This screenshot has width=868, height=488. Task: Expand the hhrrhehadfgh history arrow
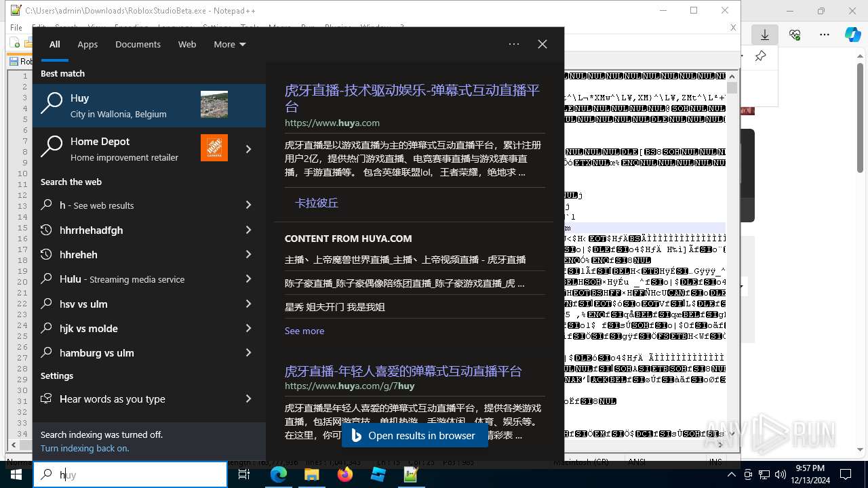(248, 230)
